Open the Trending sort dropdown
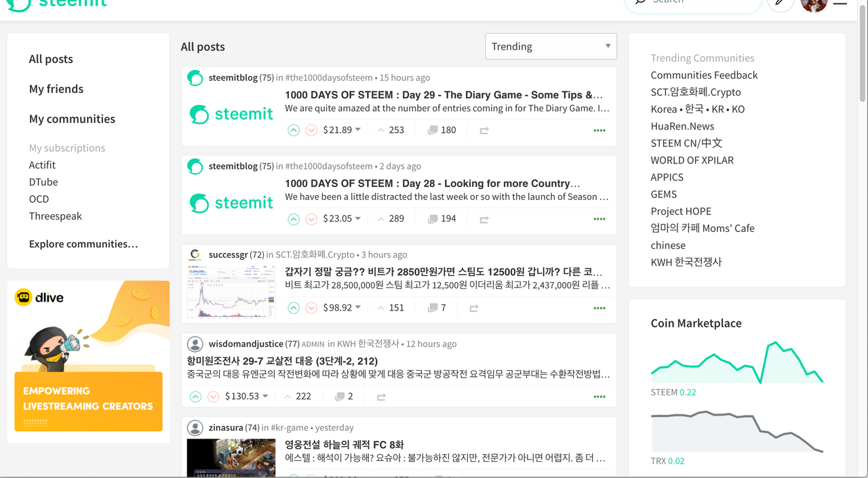 (x=551, y=46)
